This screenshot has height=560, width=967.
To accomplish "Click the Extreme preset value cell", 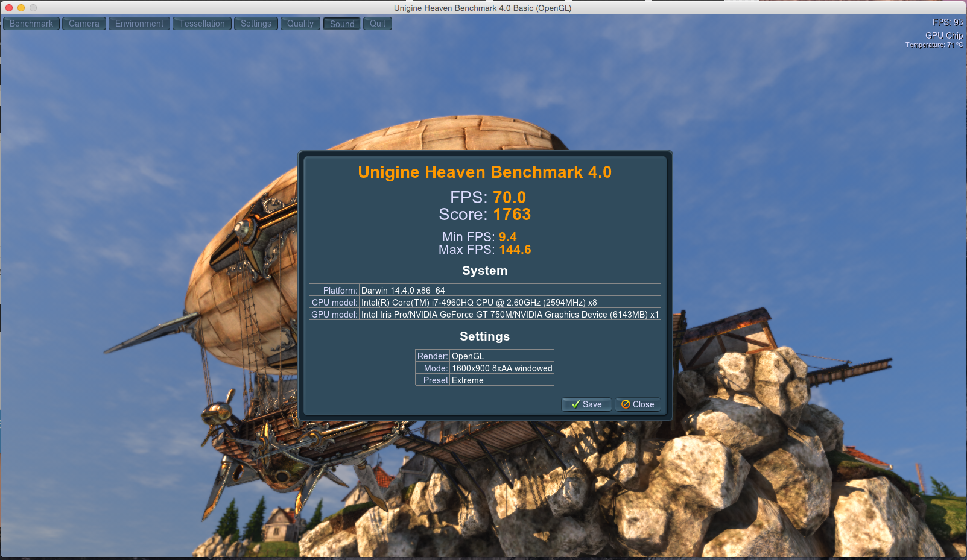I will pos(502,380).
